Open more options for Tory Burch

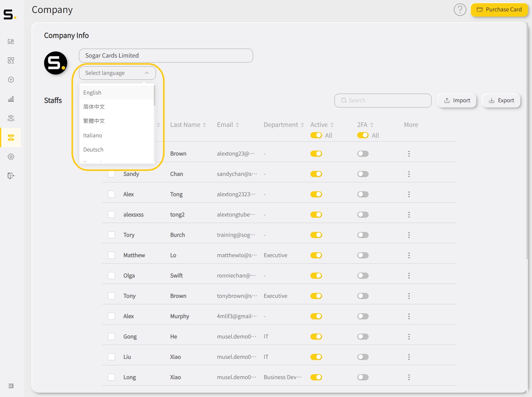pyautogui.click(x=409, y=235)
